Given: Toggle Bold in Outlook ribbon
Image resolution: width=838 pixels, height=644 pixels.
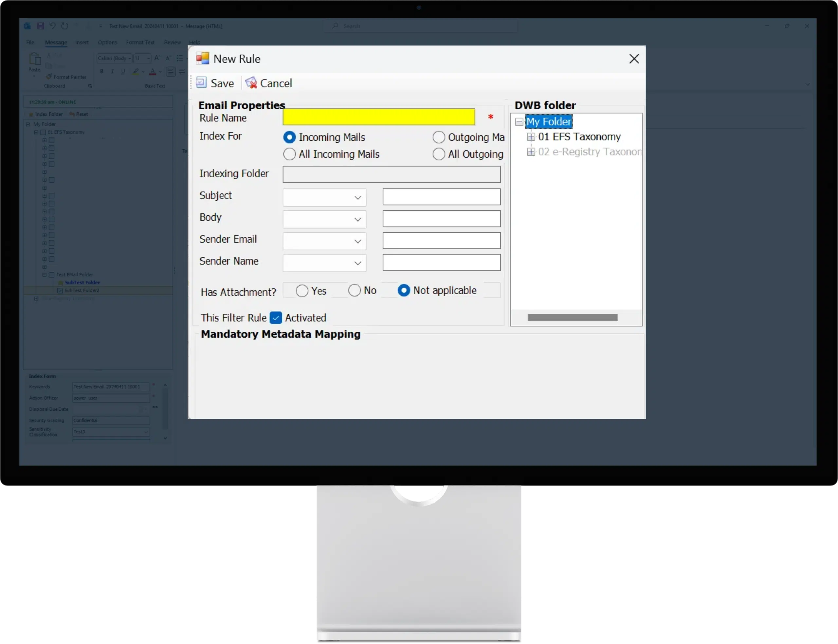Looking at the screenshot, I should tap(101, 71).
